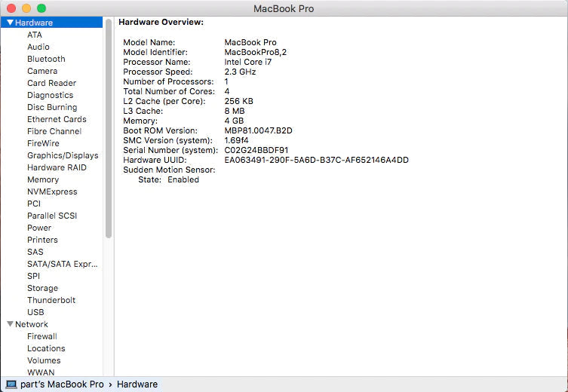Image resolution: width=568 pixels, height=392 pixels.
Task: Click the sidebar vertical scrollbar
Action: point(109,128)
